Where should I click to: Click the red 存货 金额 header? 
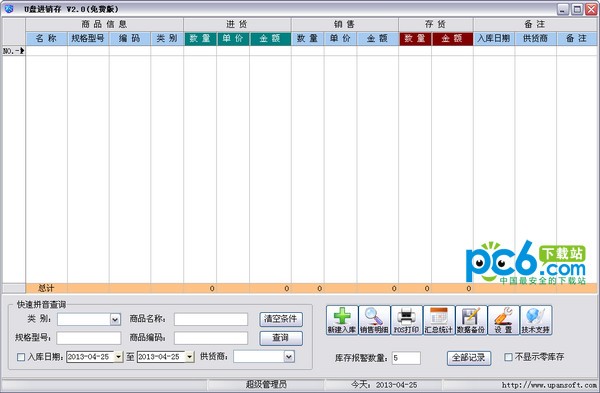click(x=452, y=39)
